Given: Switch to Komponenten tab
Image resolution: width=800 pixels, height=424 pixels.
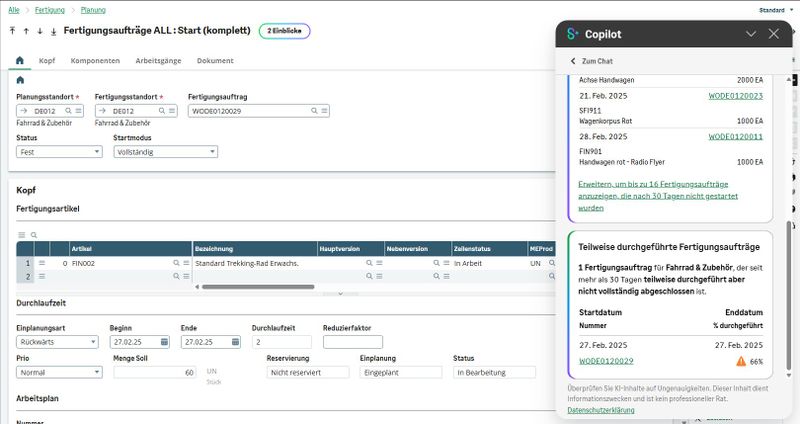Looking at the screenshot, I should (x=95, y=60).
